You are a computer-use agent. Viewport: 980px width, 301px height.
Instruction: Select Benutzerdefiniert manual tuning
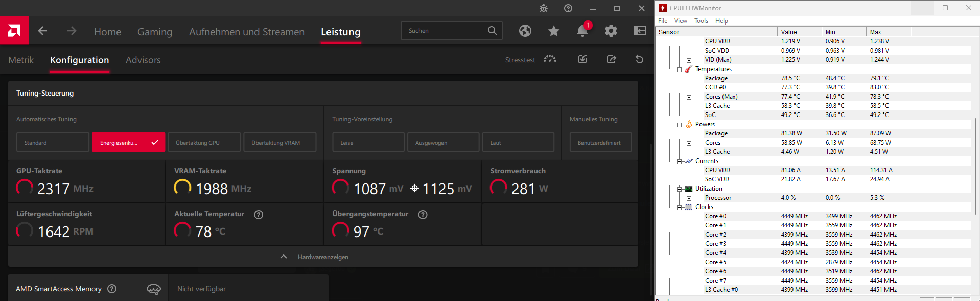click(x=600, y=142)
